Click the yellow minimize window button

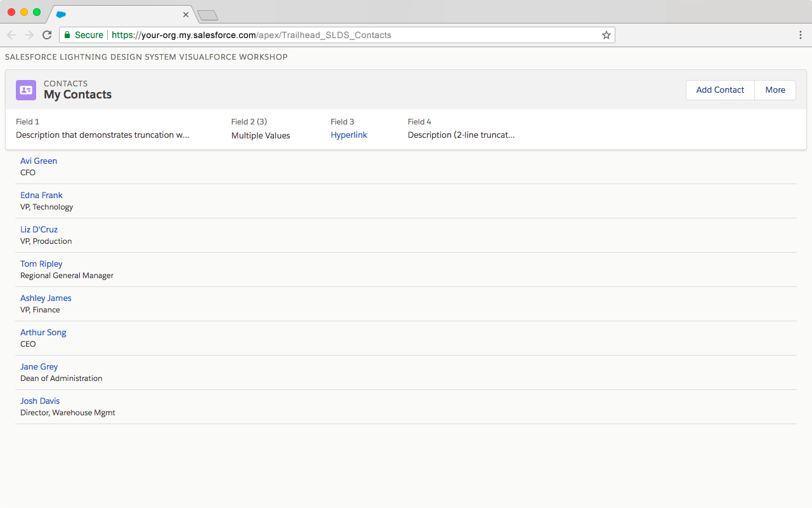pyautogui.click(x=24, y=12)
